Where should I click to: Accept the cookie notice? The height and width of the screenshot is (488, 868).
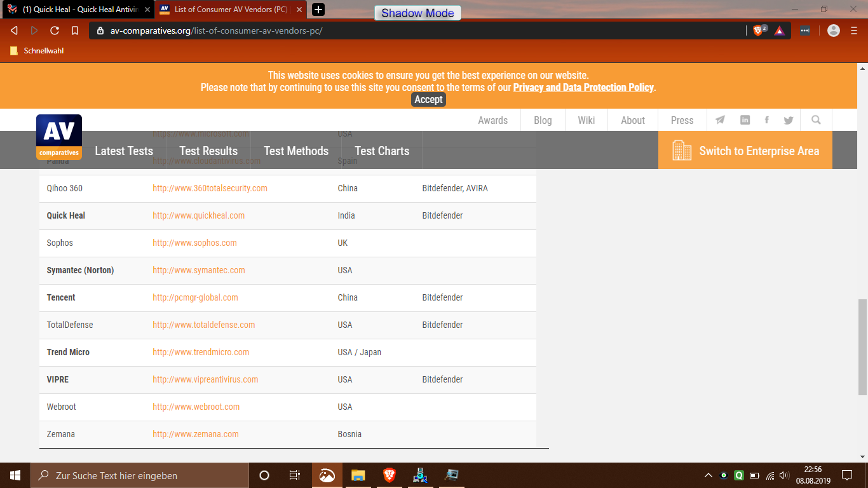pos(428,99)
